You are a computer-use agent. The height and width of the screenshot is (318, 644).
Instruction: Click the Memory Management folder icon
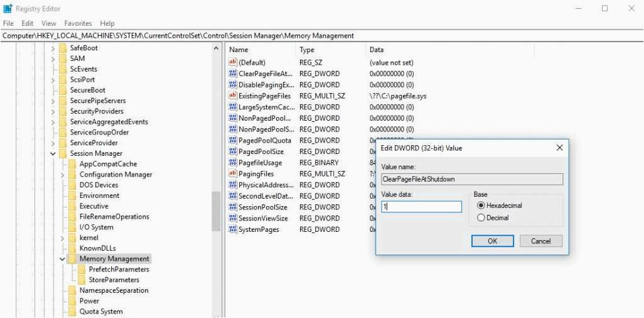(x=72, y=259)
